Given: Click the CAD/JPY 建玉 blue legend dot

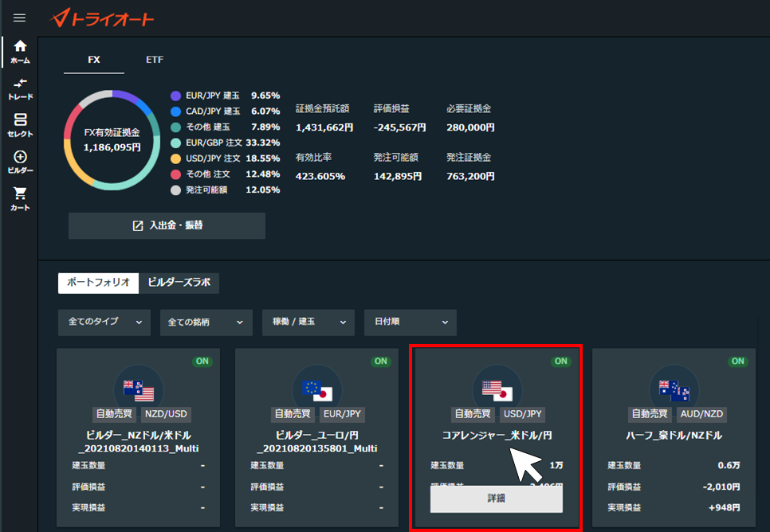Looking at the screenshot, I should click(x=175, y=111).
